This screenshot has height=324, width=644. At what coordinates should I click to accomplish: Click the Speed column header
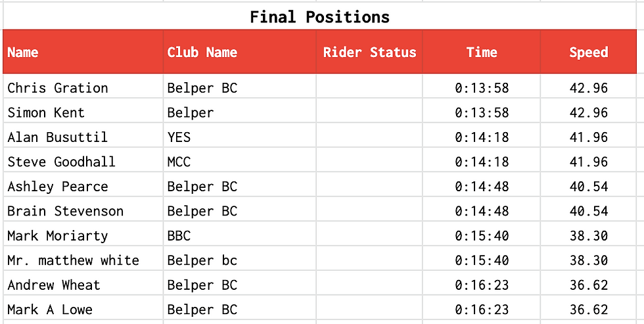[x=589, y=53]
